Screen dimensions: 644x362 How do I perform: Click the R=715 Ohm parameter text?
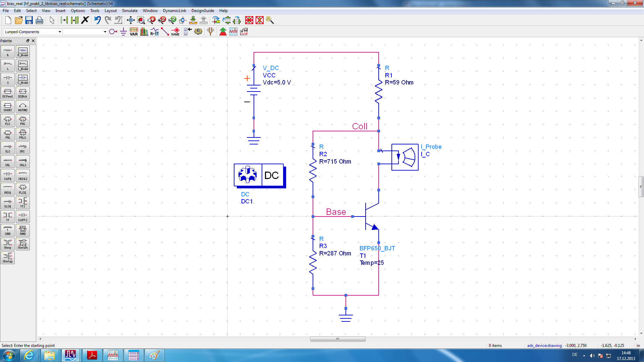point(335,162)
